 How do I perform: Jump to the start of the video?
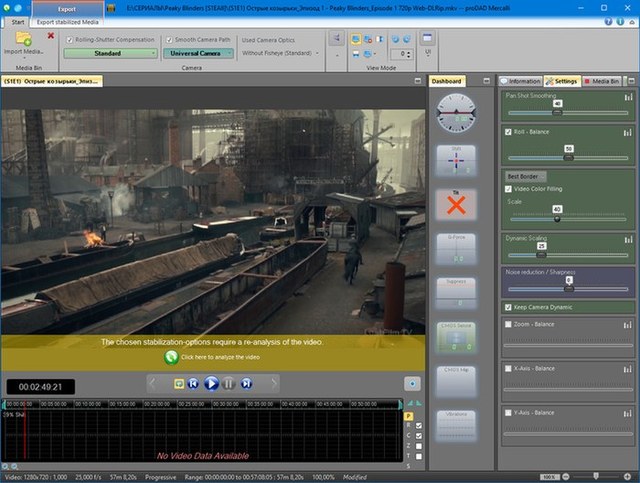(194, 383)
